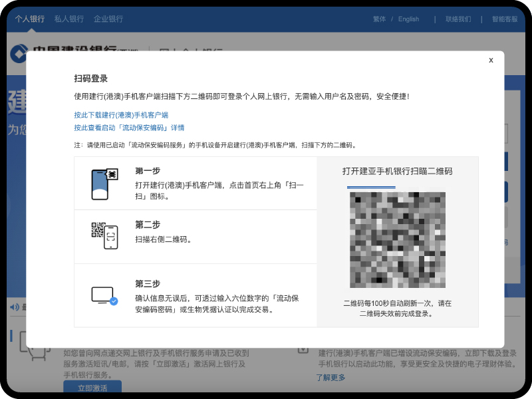Image resolution: width=532 pixels, height=399 pixels.
Task: Click the 二维码每100秒自动刷新一次 notice text
Action: pyautogui.click(x=397, y=309)
